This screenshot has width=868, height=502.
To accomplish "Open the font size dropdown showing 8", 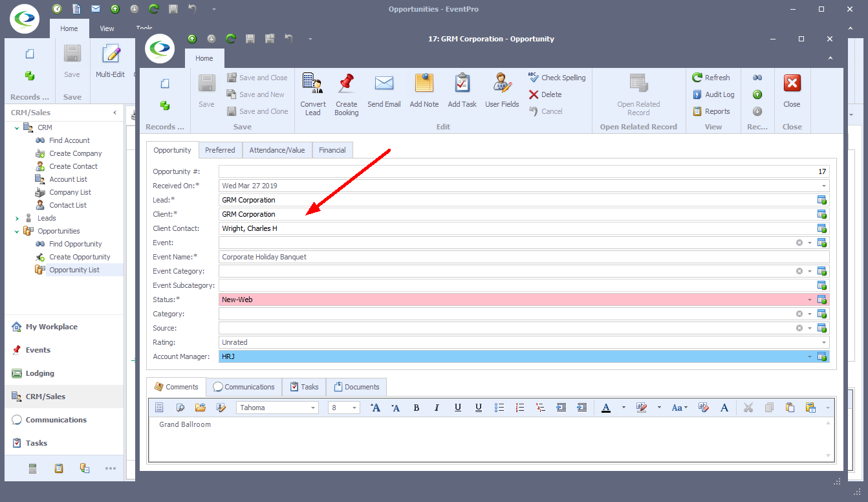I will [x=354, y=408].
